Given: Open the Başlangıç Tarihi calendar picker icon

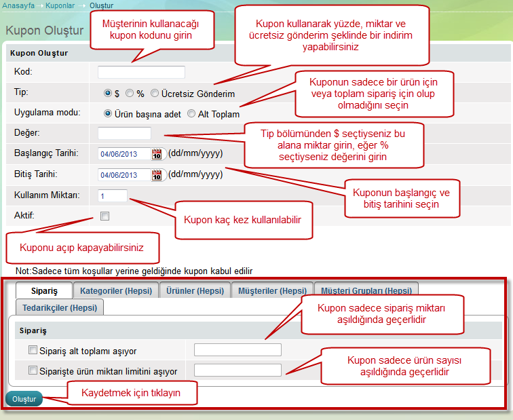Looking at the screenshot, I should coord(157,154).
